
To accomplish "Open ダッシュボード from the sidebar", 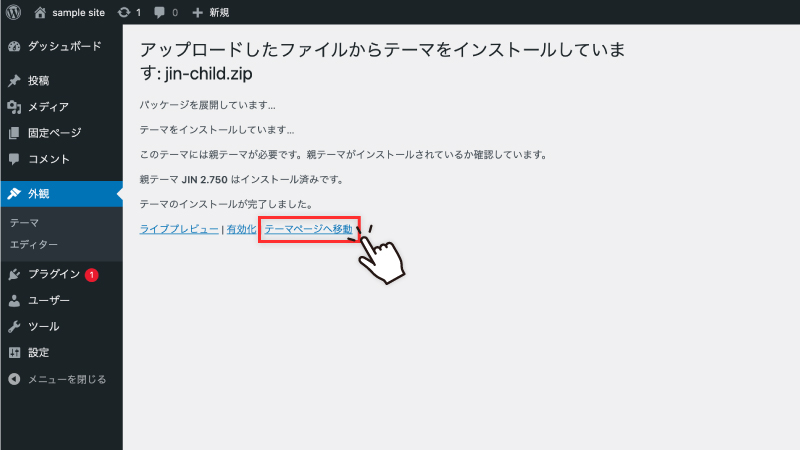I will [61, 46].
